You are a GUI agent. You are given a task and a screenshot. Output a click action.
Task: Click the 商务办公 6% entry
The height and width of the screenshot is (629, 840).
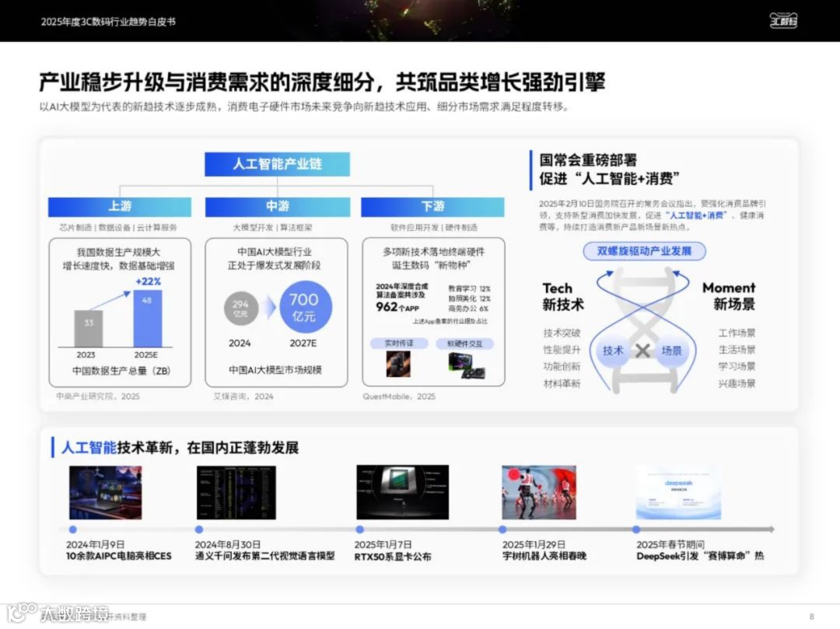coord(468,309)
